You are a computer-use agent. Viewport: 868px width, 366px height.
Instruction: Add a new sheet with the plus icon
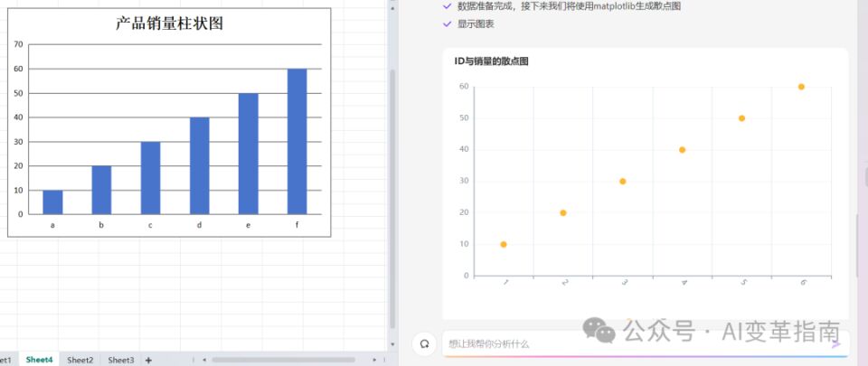click(x=148, y=360)
